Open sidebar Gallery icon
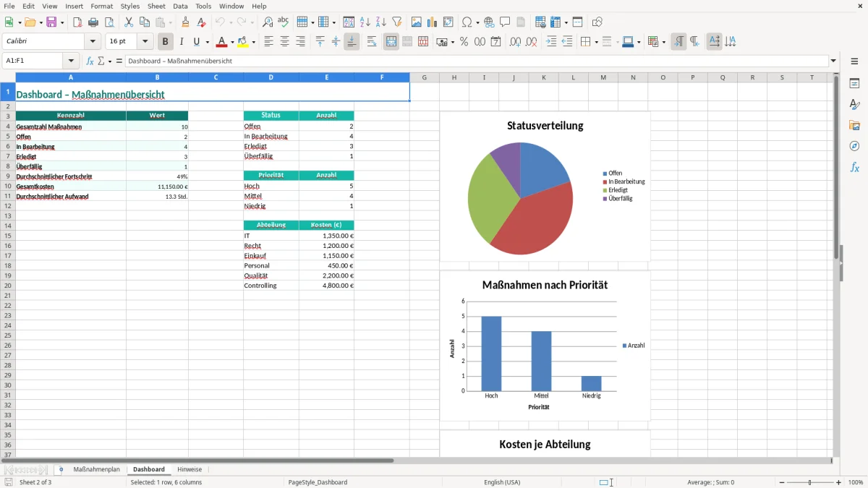Viewport: 868px width, 488px height. 854,125
